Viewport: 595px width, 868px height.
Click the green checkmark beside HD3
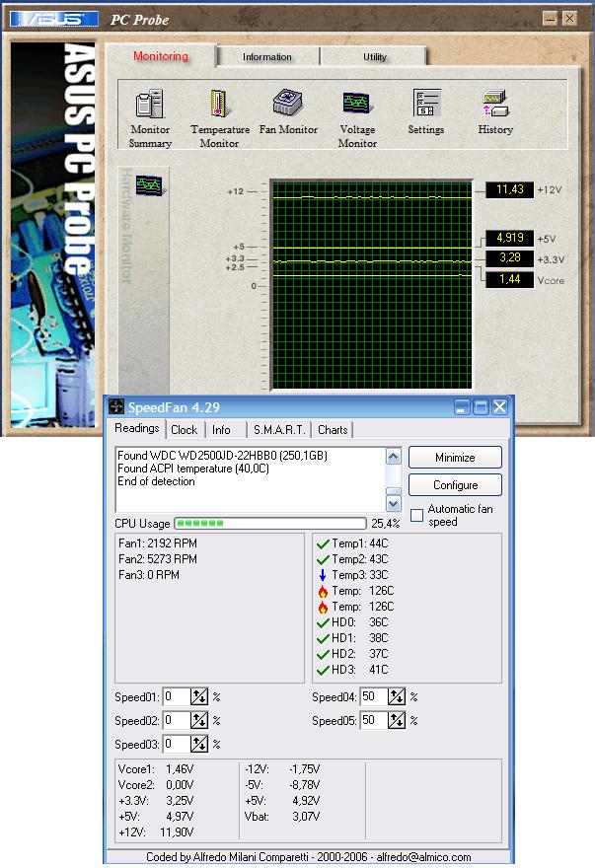point(323,670)
